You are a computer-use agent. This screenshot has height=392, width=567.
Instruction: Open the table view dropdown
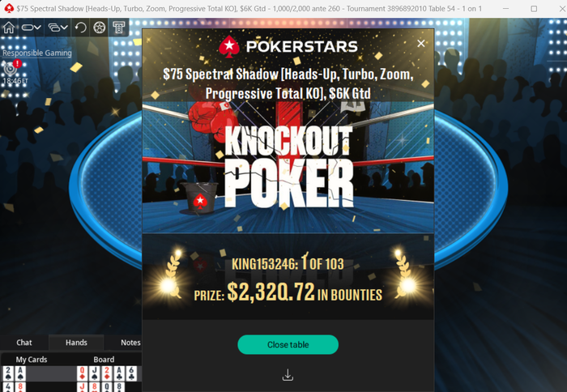point(31,28)
